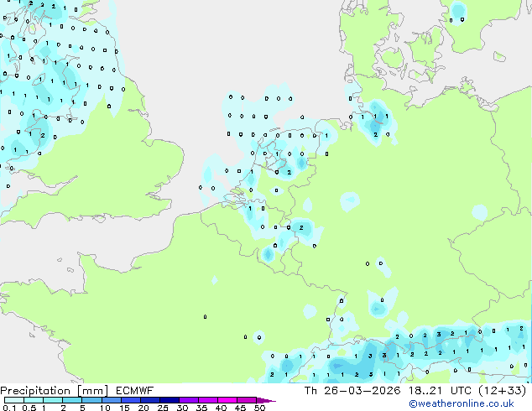The image size is (532, 411).
Task: Click the 30–35 mm purple legend swatch
Action: pos(188,400)
